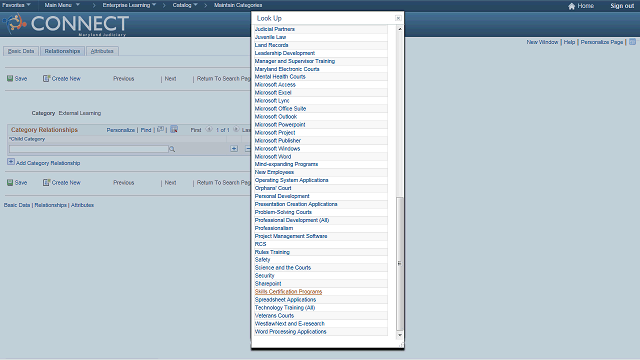Click the top Next button
Screen dimensions: 640x360
point(170,78)
